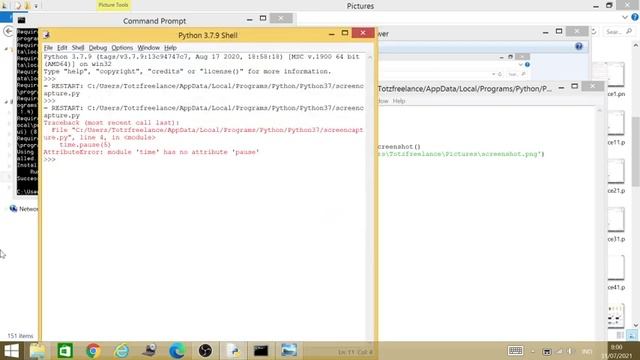Click the search box in Pictures window

click(x=618, y=31)
